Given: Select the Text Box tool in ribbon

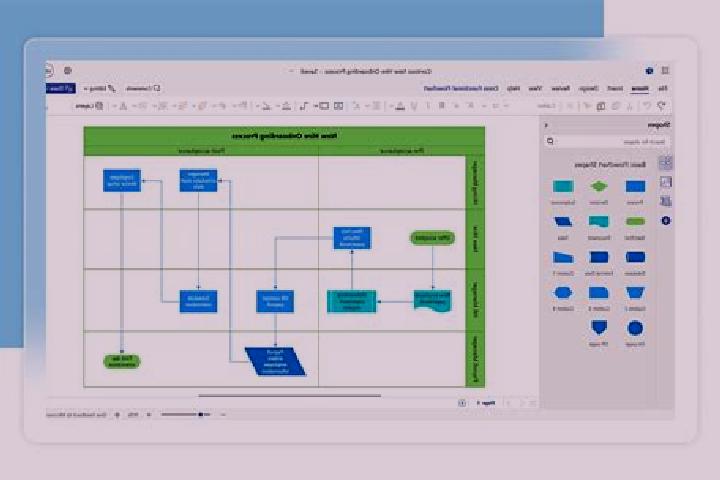Looking at the screenshot, I should click(x=338, y=106).
